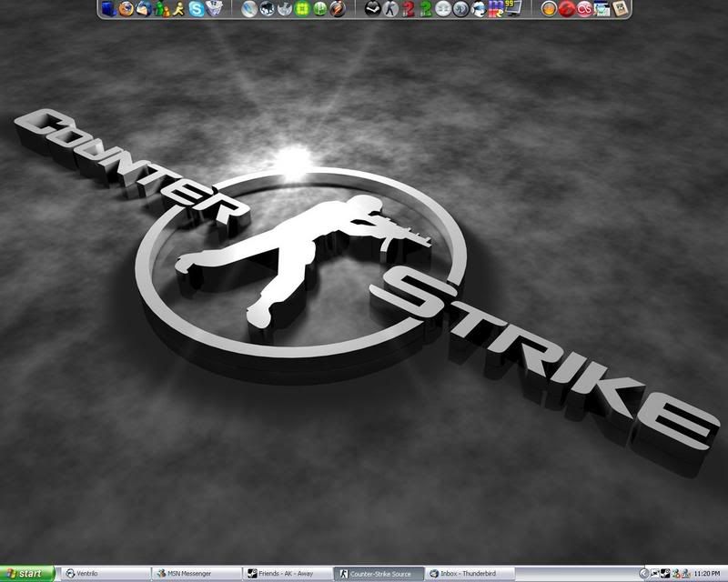The width and height of the screenshot is (728, 582).
Task: Open the framed picture icon at dock end
Action: click(x=620, y=9)
